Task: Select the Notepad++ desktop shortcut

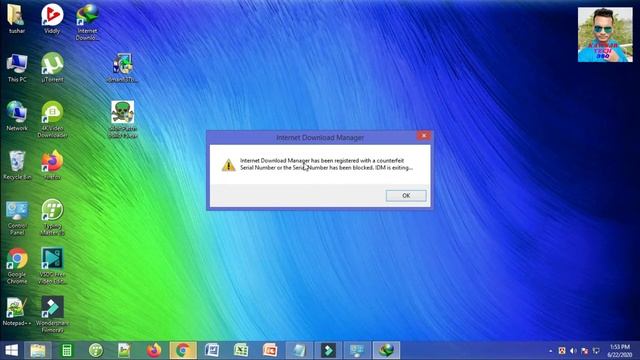Action: coord(17,311)
